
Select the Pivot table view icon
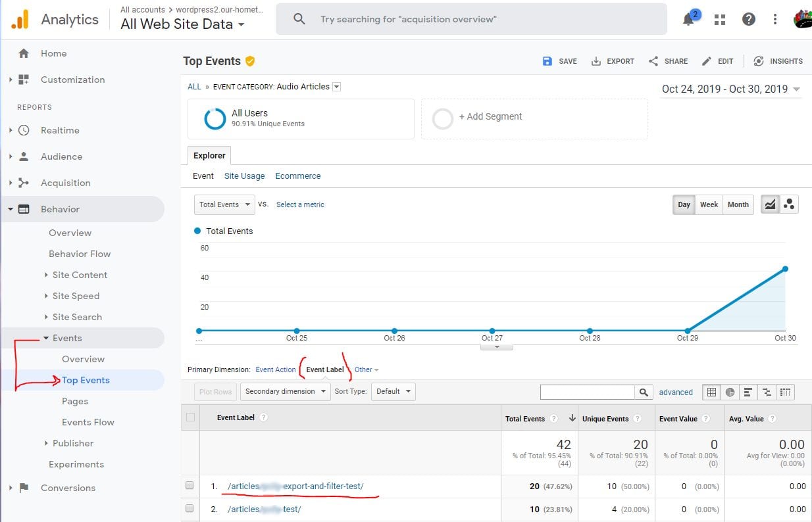(785, 392)
